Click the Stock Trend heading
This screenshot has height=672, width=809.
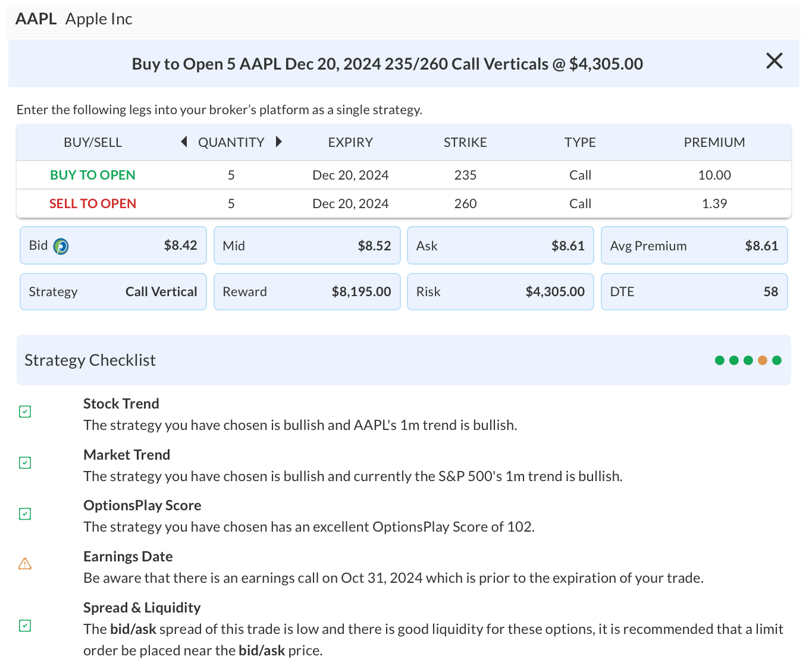121,404
